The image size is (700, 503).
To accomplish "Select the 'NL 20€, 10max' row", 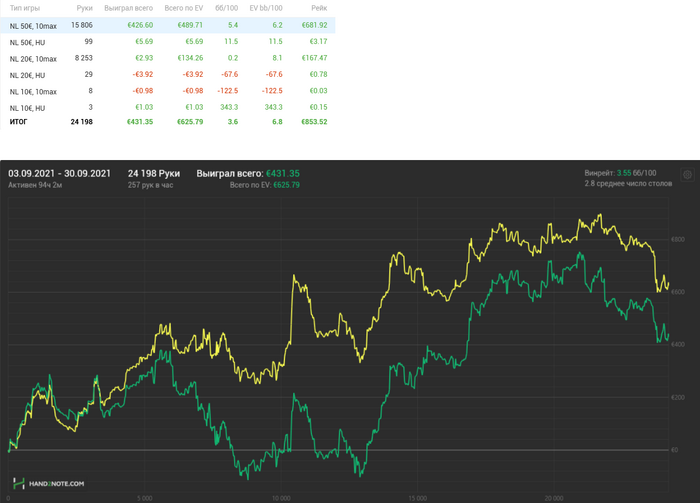I will [x=168, y=58].
